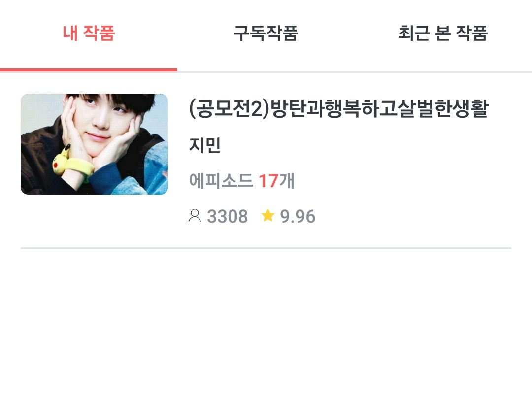Open the title (공모전2)방탄과행복하고살벌한생활
The width and height of the screenshot is (532, 399).
[338, 109]
